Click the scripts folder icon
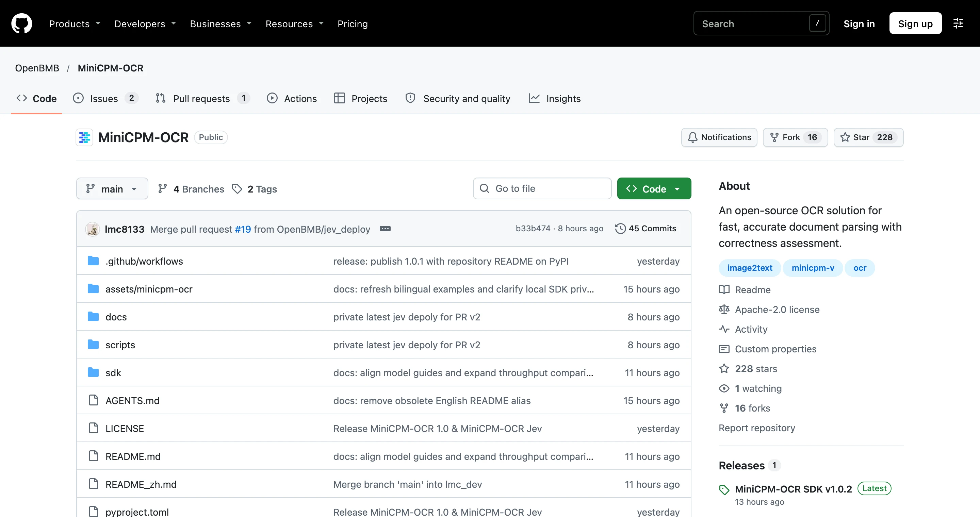 [93, 345]
